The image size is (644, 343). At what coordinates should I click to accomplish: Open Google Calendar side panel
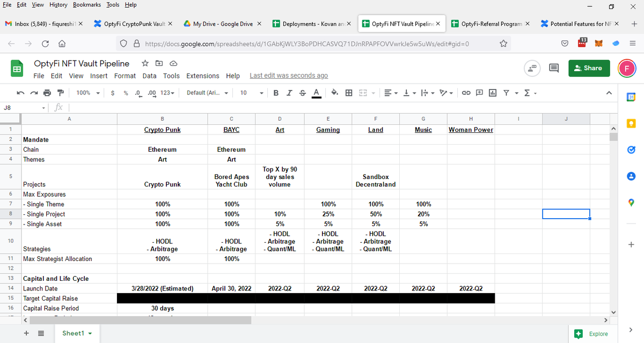(631, 98)
